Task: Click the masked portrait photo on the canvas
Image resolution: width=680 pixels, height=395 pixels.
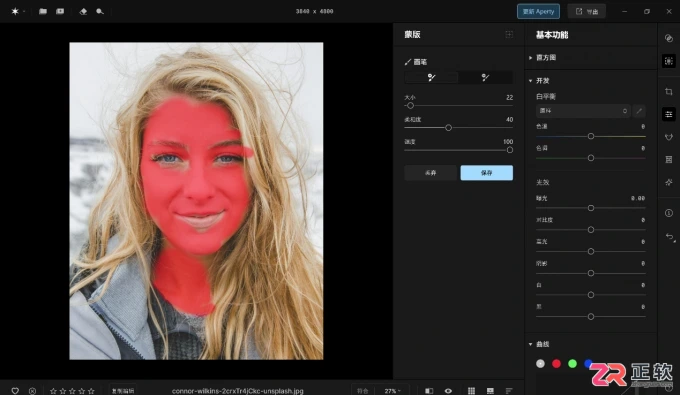Action: 196,201
